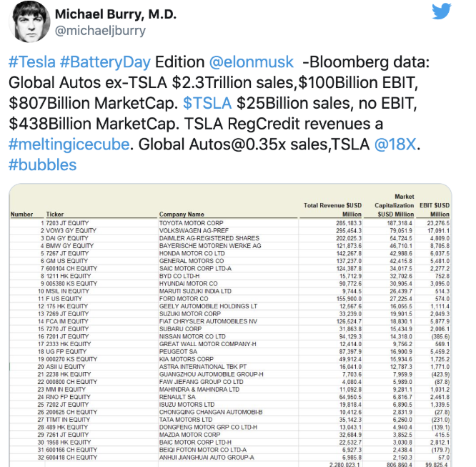476x467 pixels.
Task: Click the @18X mention link
Action: click(x=395, y=145)
